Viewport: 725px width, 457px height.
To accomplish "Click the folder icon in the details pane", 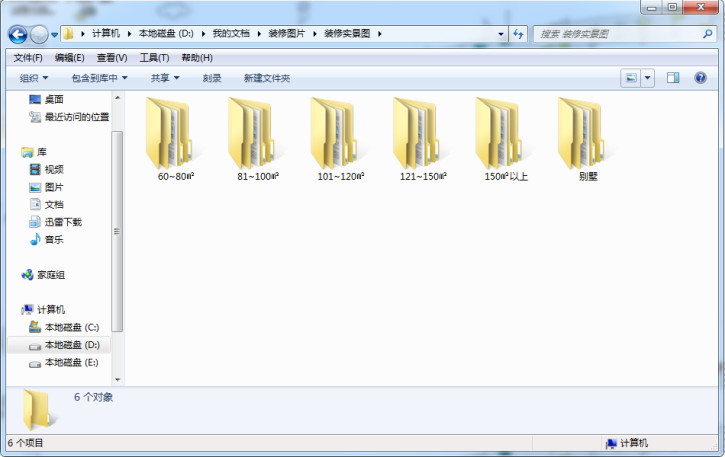I will [38, 409].
